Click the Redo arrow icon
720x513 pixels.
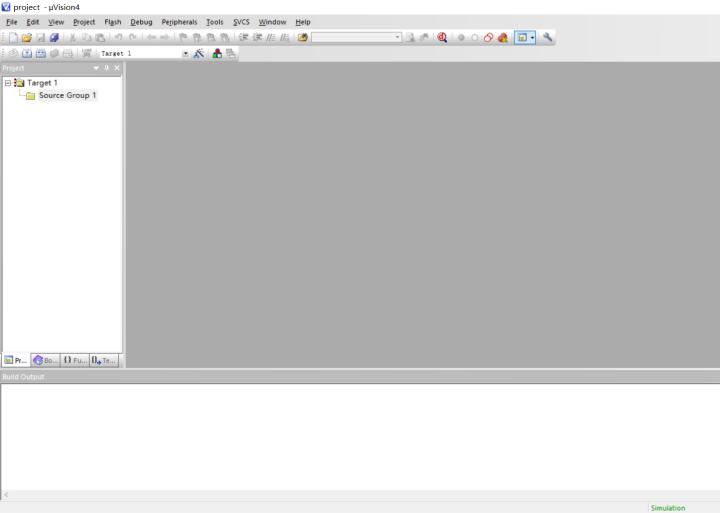tap(133, 38)
